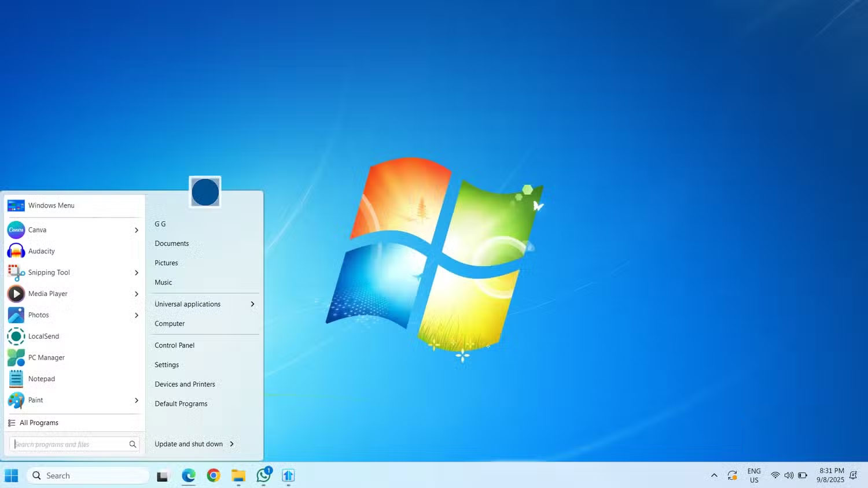Image resolution: width=868 pixels, height=488 pixels.
Task: Launch the Canva app
Action: tap(37, 230)
